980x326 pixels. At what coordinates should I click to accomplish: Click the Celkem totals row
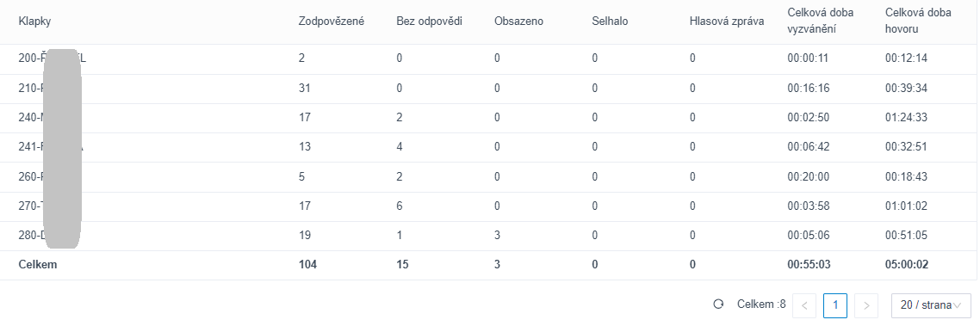tap(489, 265)
